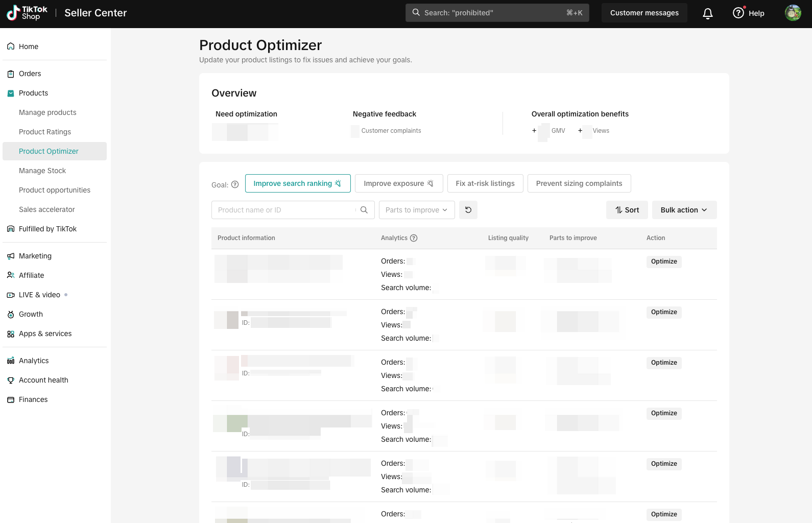This screenshot has width=812, height=523.
Task: Open Customer messages
Action: pyautogui.click(x=644, y=13)
